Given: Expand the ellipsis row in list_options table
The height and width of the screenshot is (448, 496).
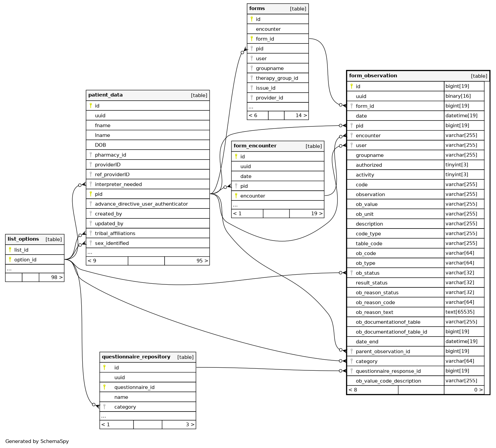Looking at the screenshot, I should point(9,269).
